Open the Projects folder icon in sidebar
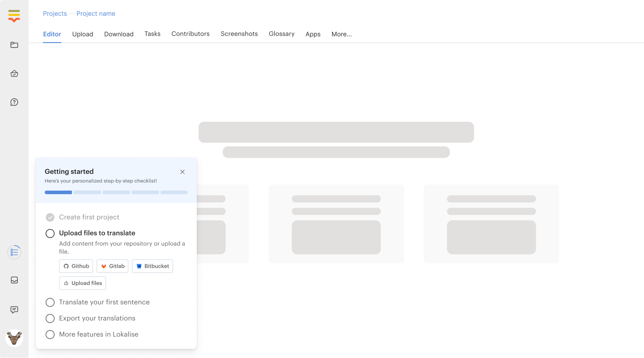Viewport: 644px width, 358px height. click(x=14, y=45)
